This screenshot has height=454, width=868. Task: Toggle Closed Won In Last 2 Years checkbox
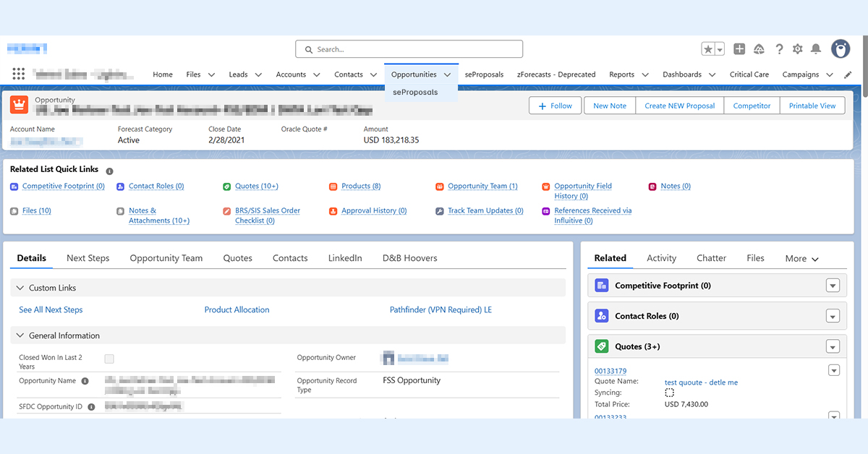click(109, 359)
